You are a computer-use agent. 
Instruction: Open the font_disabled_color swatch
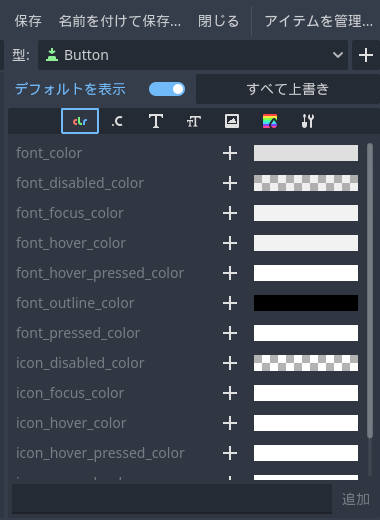click(306, 183)
